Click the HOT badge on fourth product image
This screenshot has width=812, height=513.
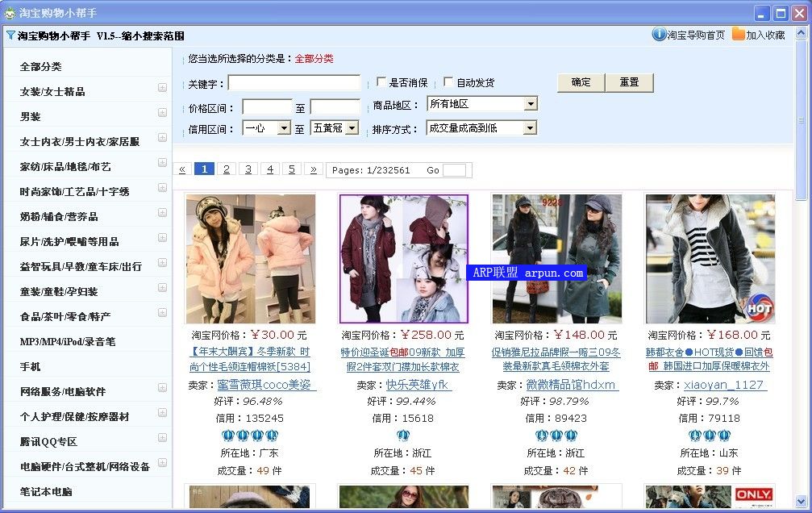[x=758, y=307]
